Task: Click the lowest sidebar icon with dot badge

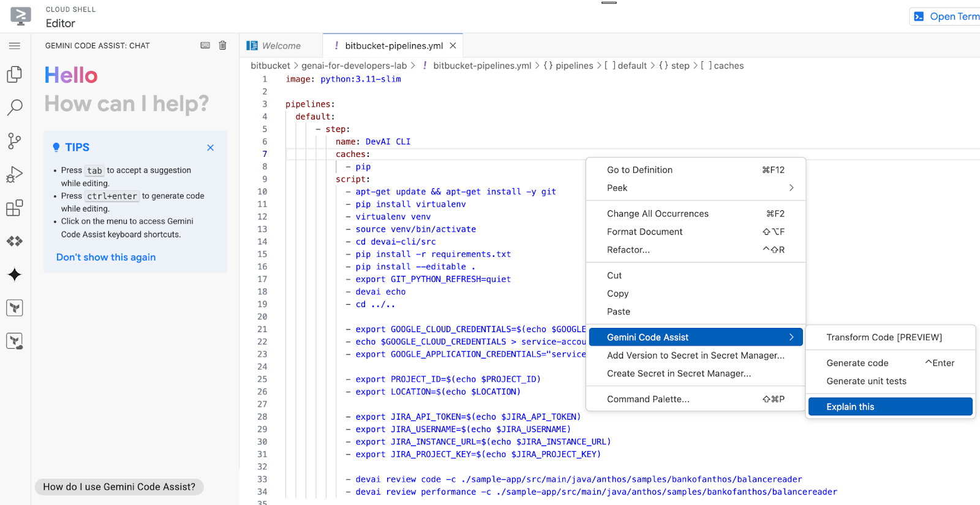Action: 15,341
